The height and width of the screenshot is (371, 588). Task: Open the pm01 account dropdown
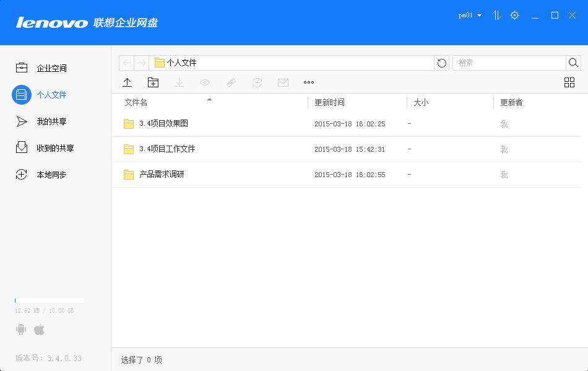(x=468, y=15)
